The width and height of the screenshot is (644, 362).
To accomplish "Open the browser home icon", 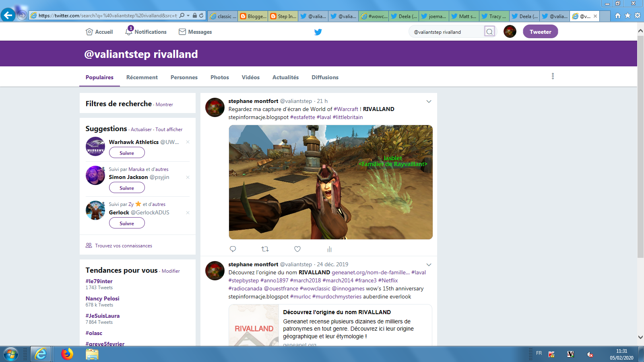I will click(618, 15).
